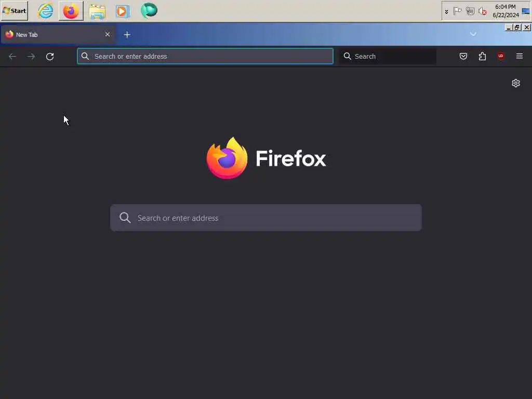The image size is (532, 399).
Task: Restore down the Firefox window
Action: [x=517, y=28]
